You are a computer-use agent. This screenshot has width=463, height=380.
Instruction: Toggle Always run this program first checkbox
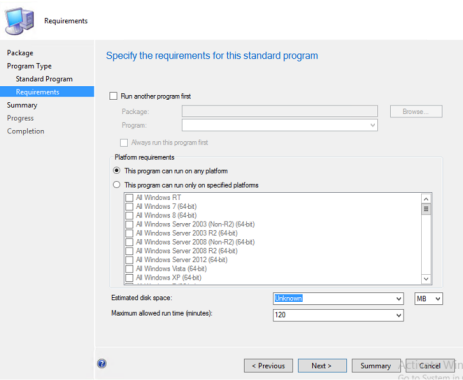coord(124,143)
